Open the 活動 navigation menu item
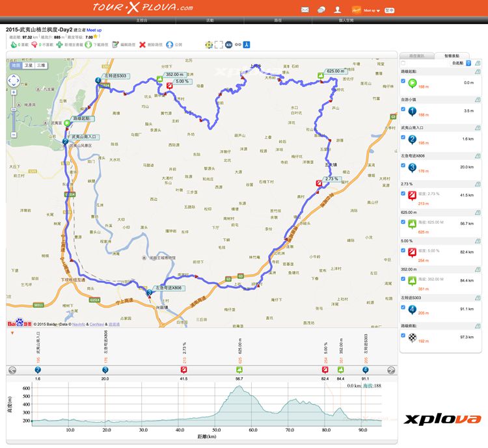The image size is (488, 448). tap(210, 21)
